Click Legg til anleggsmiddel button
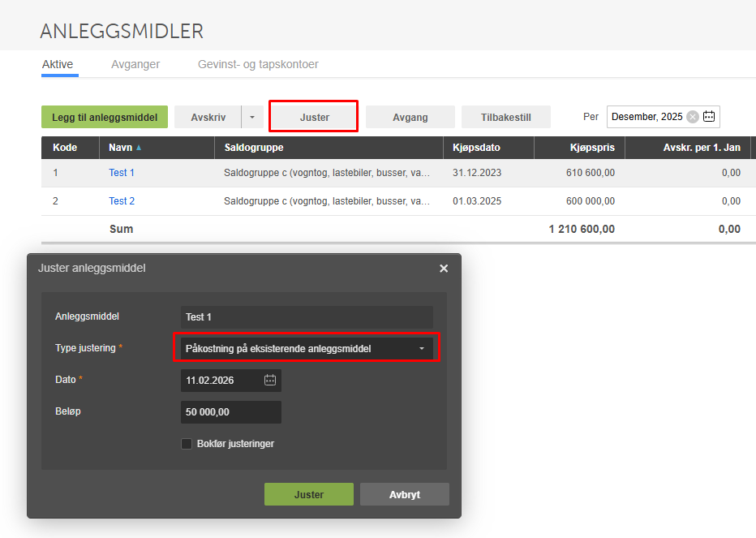This screenshot has height=538, width=756. (105, 117)
